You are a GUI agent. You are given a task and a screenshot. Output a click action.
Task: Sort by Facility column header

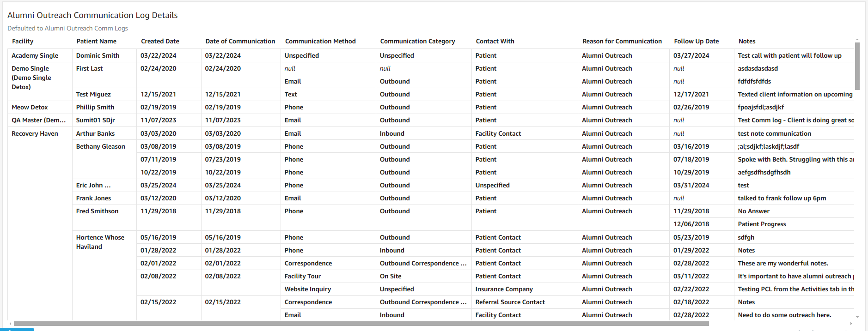coord(23,41)
